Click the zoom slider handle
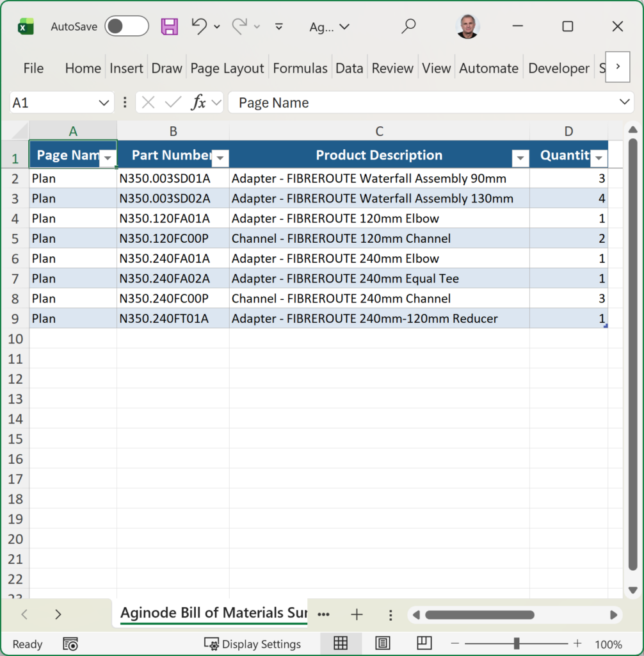 (517, 643)
